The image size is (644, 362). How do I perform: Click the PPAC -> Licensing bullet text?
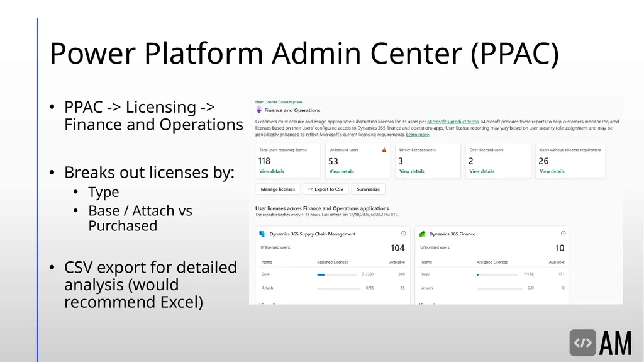[153, 116]
